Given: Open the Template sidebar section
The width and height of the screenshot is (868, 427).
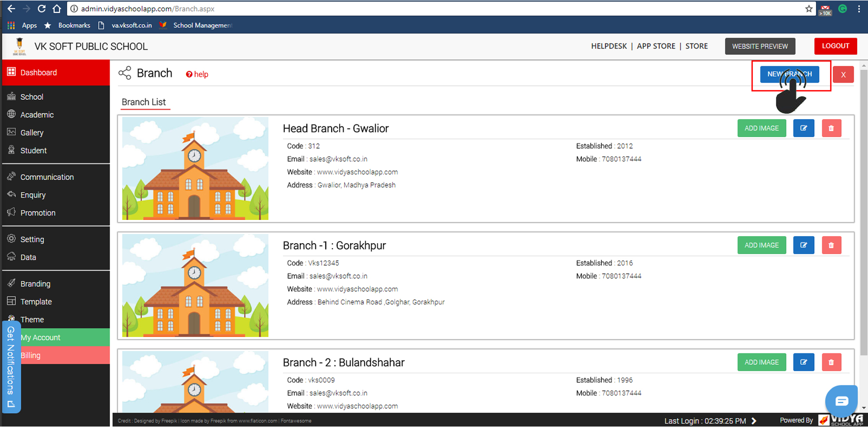Looking at the screenshot, I should (56, 301).
